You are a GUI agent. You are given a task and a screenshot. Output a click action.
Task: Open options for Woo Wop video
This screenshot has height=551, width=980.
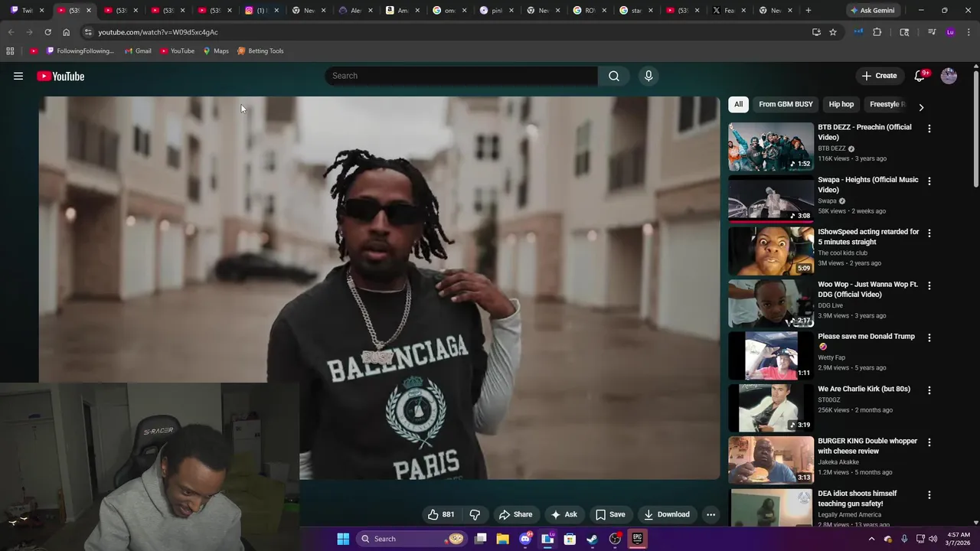tap(929, 285)
